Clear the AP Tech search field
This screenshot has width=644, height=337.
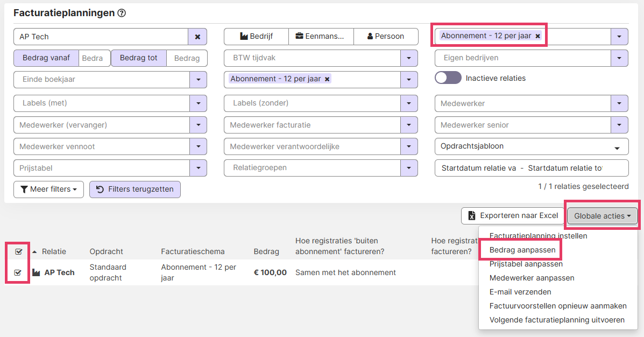point(197,37)
